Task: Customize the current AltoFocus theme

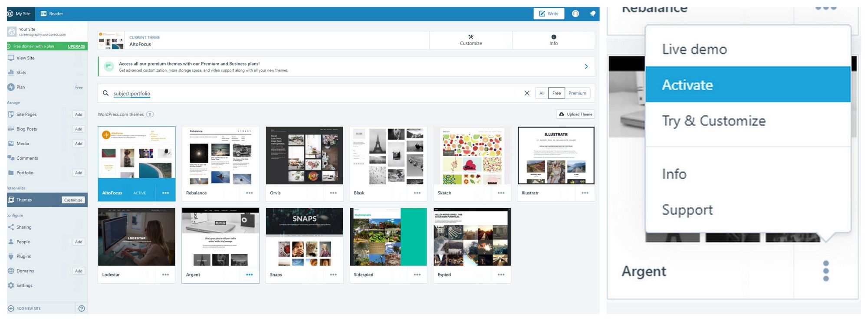Action: [471, 40]
